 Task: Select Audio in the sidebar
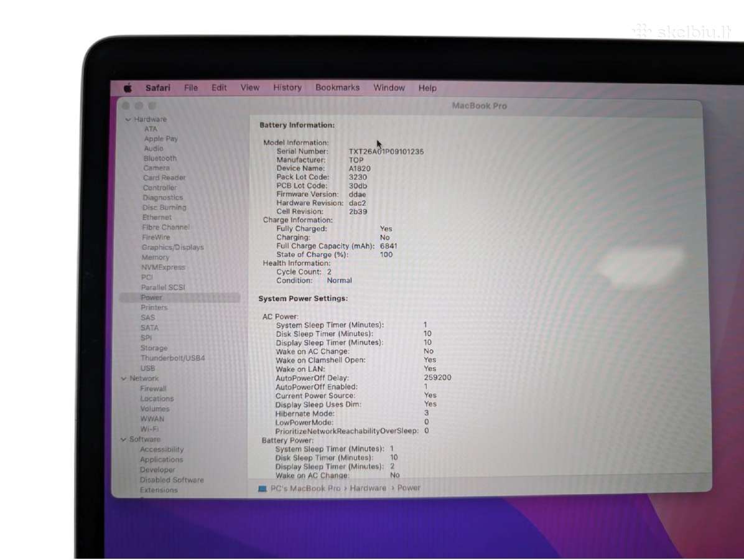tap(153, 149)
